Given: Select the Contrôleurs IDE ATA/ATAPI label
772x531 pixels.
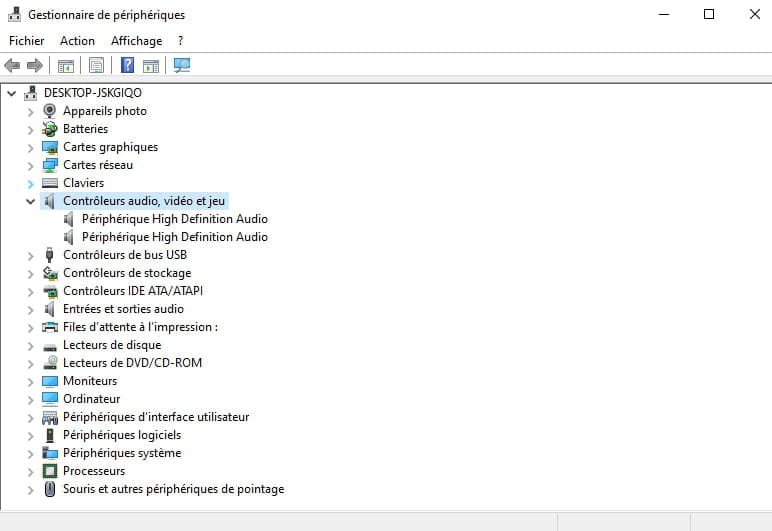Looking at the screenshot, I should pos(133,291).
